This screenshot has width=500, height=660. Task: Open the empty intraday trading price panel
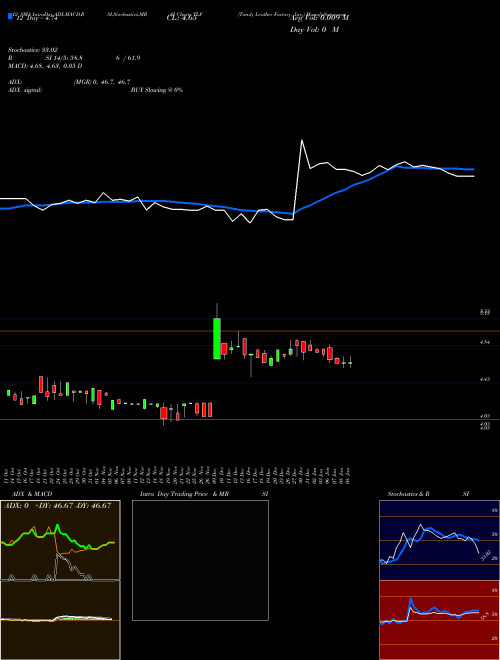pos(200,560)
